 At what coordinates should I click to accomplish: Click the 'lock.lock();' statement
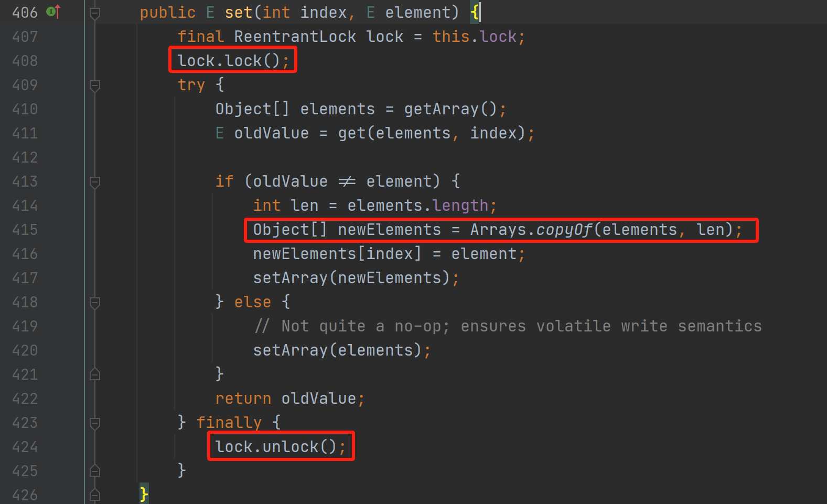click(233, 61)
